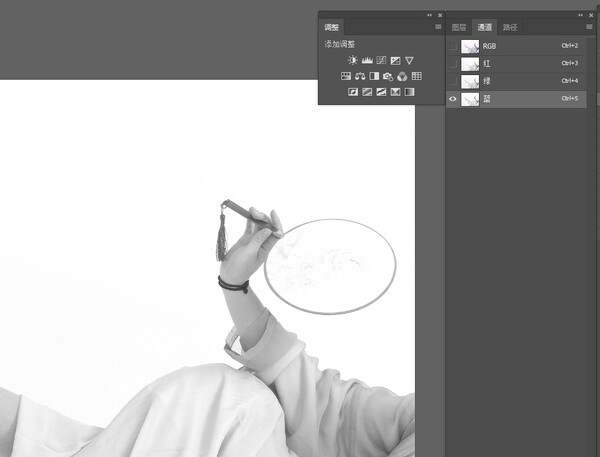600x457 pixels.
Task: Click the 绿 channel thumbnail
Action: pyautogui.click(x=470, y=82)
